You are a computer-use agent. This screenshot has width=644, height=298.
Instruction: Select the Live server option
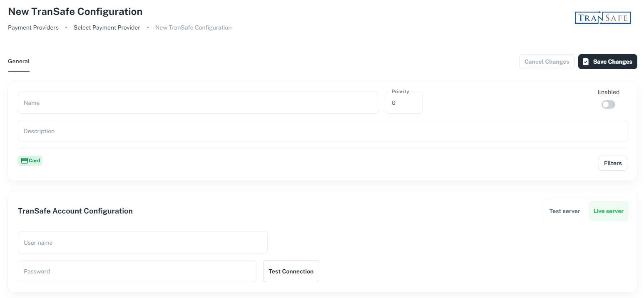[x=608, y=211]
